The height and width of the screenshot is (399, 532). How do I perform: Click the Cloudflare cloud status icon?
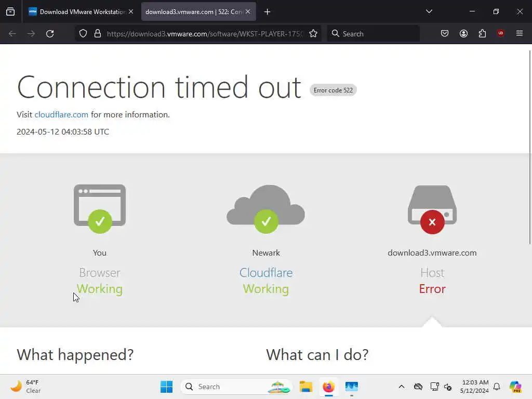pos(265,209)
